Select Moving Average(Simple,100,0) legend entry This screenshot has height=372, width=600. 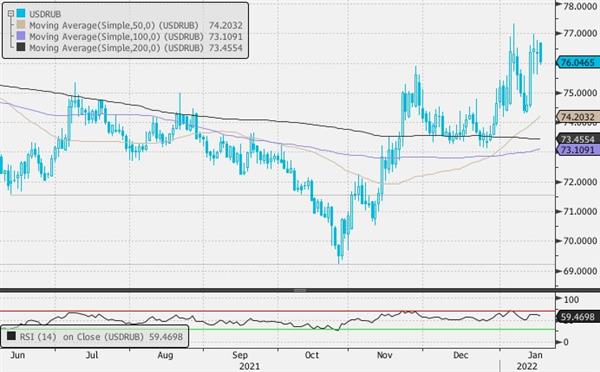pos(116,36)
